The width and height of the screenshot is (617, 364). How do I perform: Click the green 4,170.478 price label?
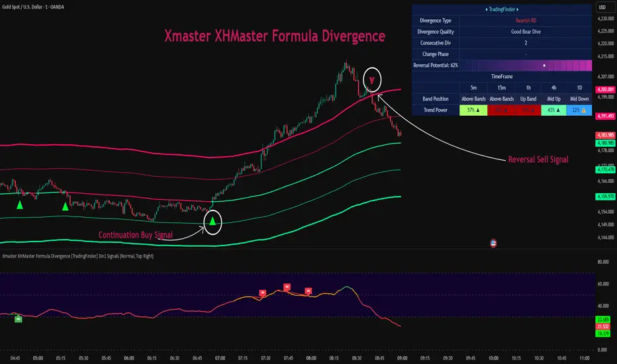[605, 169]
